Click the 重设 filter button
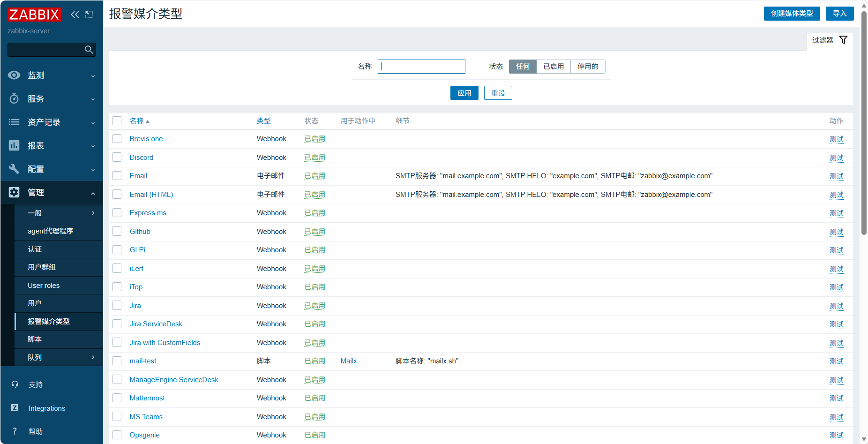868x444 pixels. point(498,93)
